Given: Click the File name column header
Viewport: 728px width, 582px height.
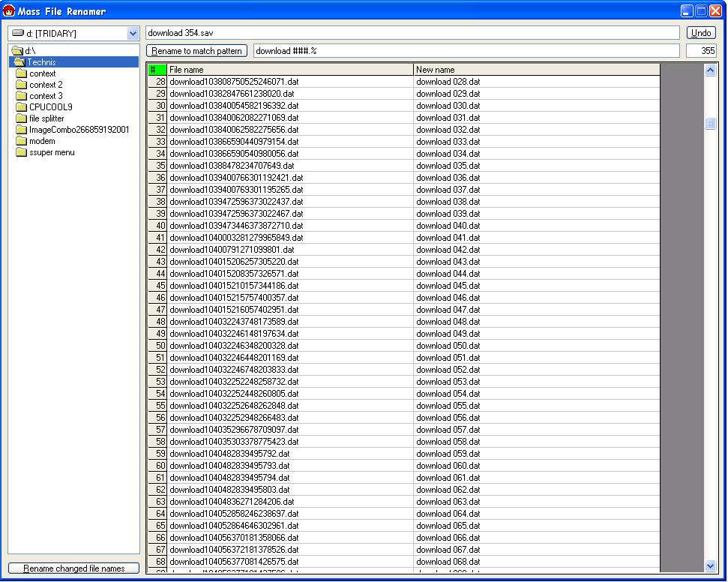Looking at the screenshot, I should click(290, 70).
